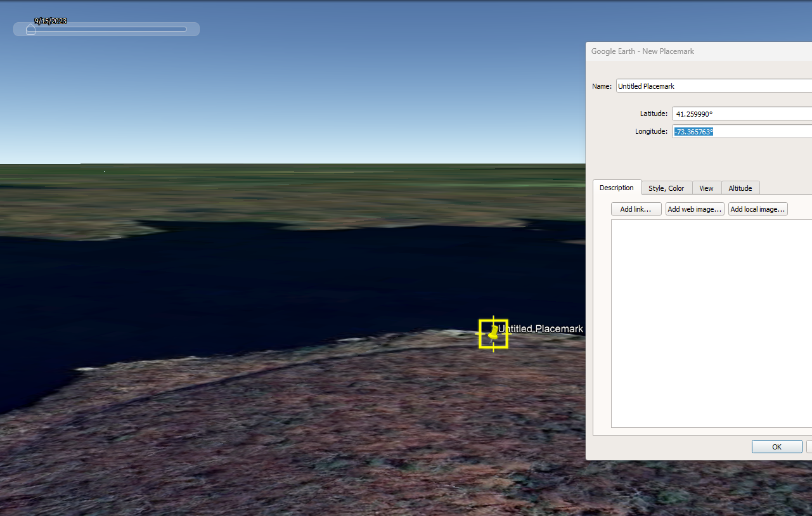Screen dimensions: 812x516
Task: Click the historical imagery slider handle
Action: (x=30, y=29)
